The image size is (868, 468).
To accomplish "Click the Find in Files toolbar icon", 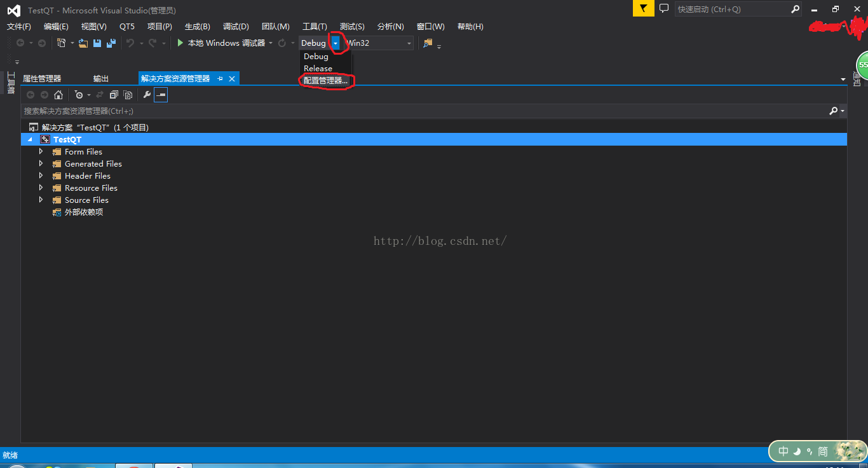I will click(x=428, y=43).
